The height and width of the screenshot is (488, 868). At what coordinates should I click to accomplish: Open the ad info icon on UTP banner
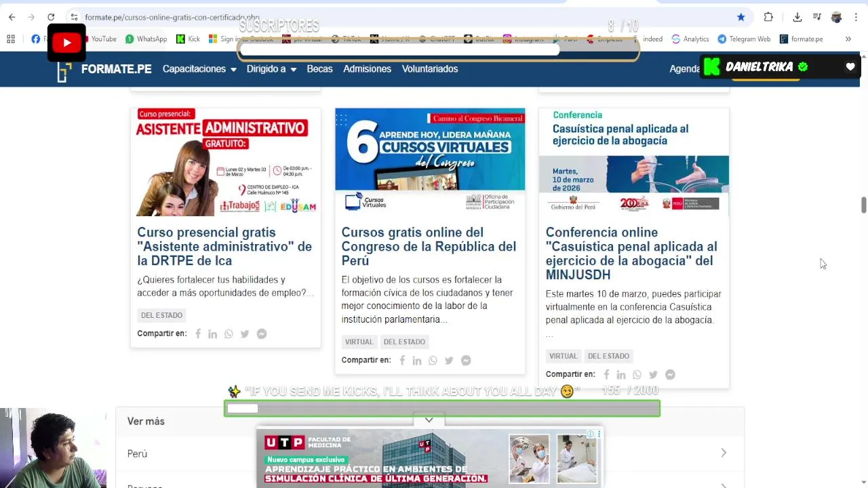point(591,434)
